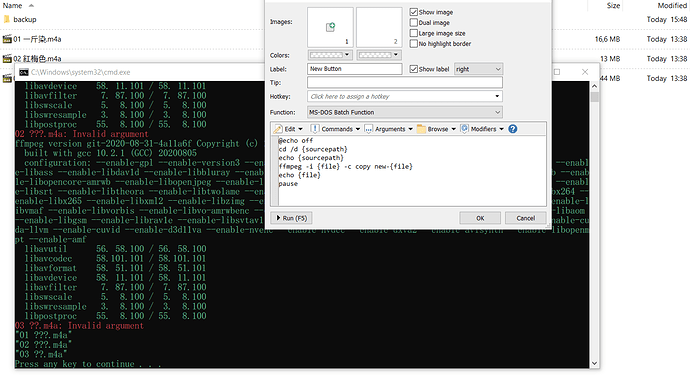Click in the Label field New Button
The width and height of the screenshot is (690, 377).
[x=355, y=69]
